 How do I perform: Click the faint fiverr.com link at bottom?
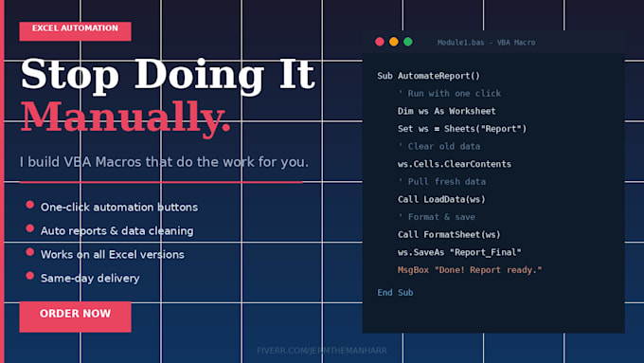322,351
